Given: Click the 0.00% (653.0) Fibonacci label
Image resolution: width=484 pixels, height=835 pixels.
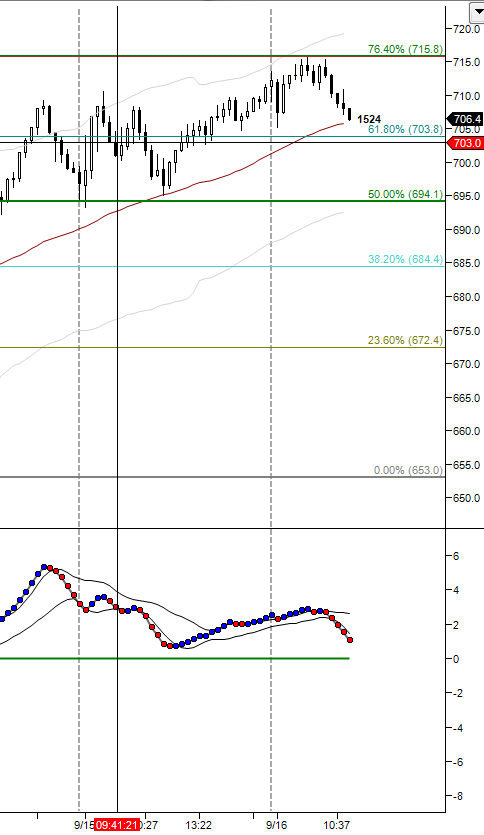Looking at the screenshot, I should tap(408, 470).
